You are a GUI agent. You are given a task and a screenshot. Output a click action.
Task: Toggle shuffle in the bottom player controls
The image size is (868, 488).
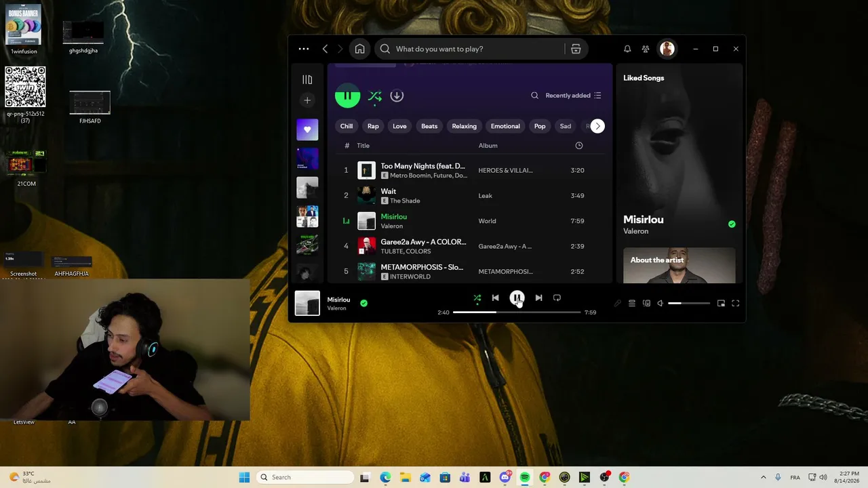[x=477, y=298]
